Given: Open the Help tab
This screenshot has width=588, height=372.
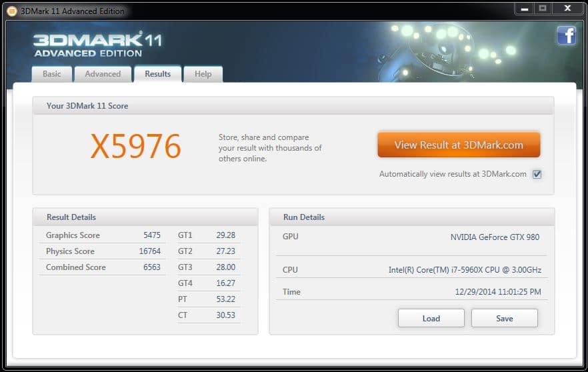Looking at the screenshot, I should pos(203,74).
